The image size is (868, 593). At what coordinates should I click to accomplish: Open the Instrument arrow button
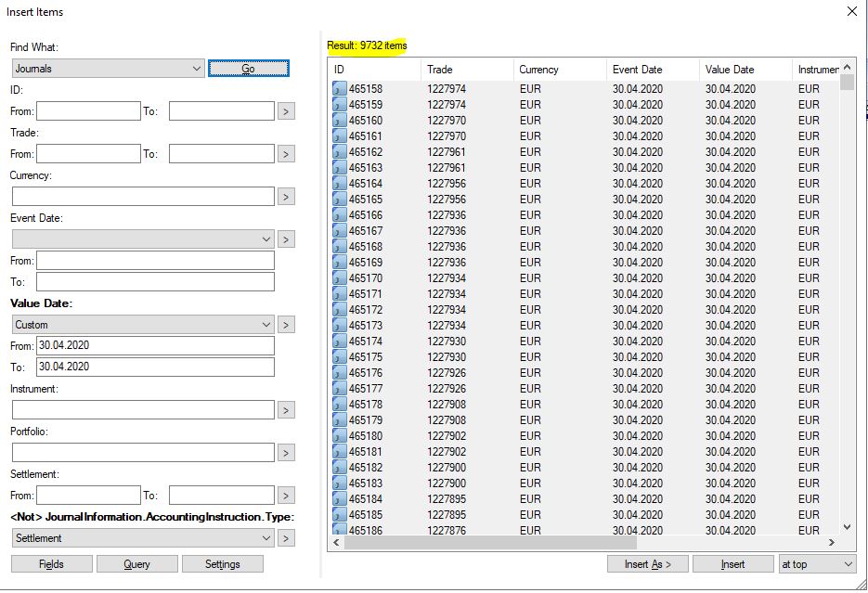click(x=286, y=410)
